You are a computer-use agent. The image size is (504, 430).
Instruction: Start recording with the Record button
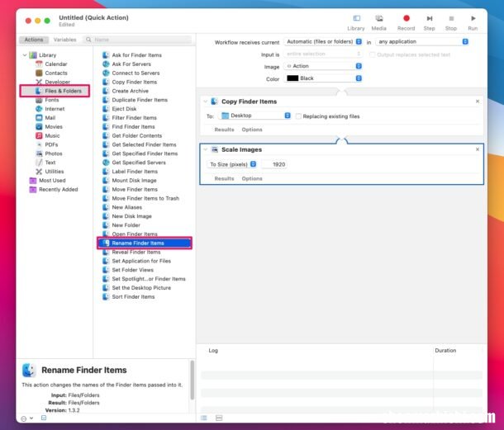(407, 18)
